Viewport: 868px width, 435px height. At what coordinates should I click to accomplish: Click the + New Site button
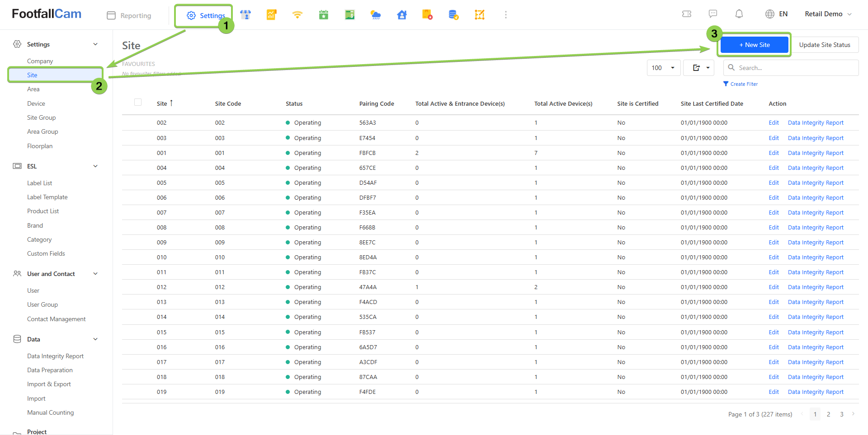click(754, 45)
